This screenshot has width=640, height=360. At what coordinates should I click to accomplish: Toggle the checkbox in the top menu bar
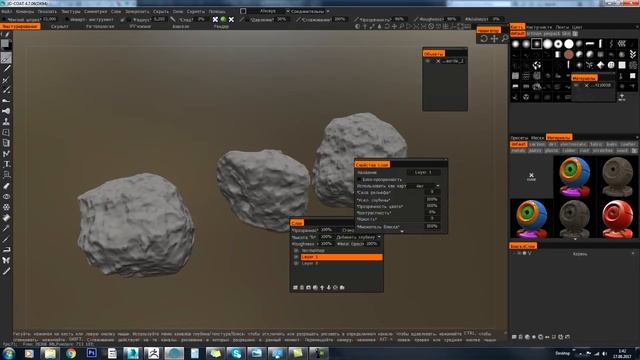(x=243, y=11)
